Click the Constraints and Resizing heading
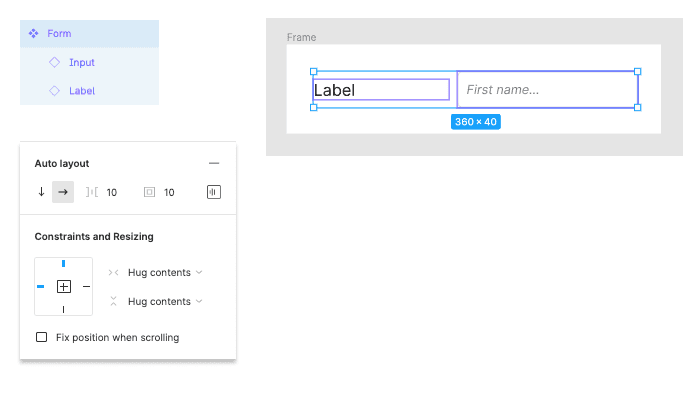Image resolution: width=699 pixels, height=396 pixels. pyautogui.click(x=94, y=236)
